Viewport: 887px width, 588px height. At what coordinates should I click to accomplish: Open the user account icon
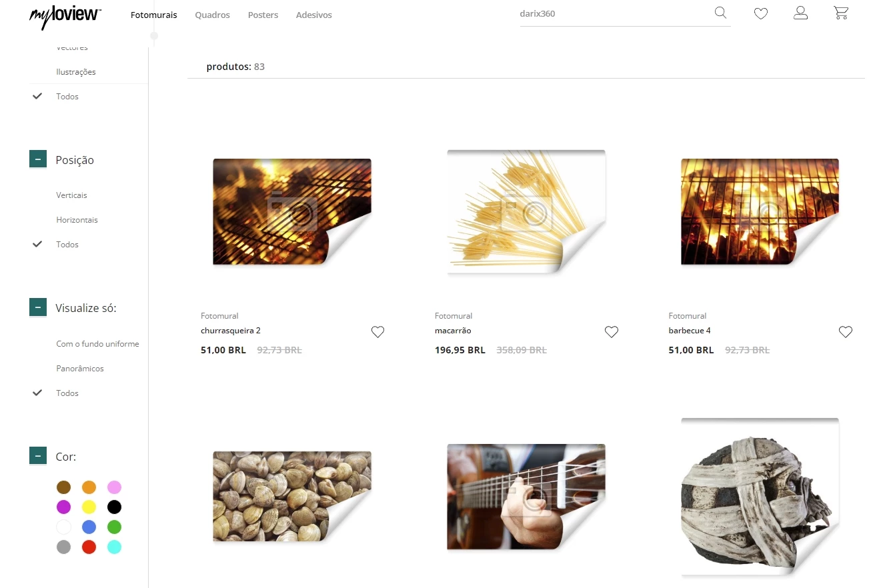[801, 13]
